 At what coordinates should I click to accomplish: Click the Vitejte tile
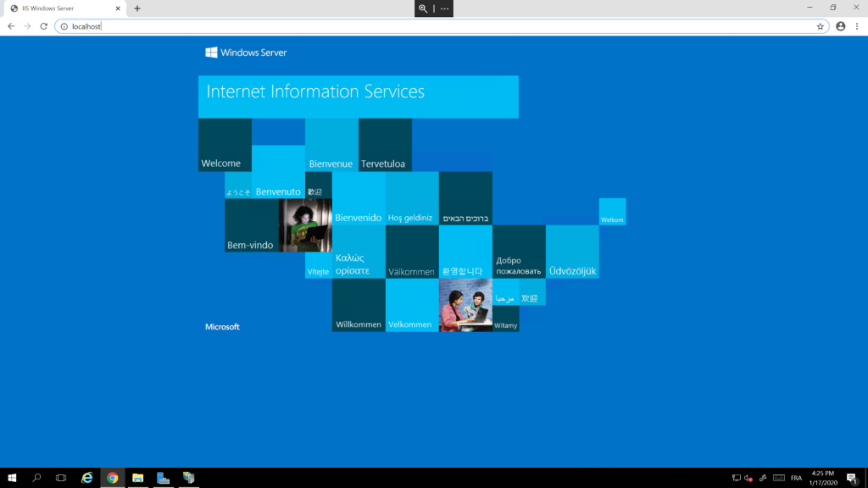click(319, 265)
